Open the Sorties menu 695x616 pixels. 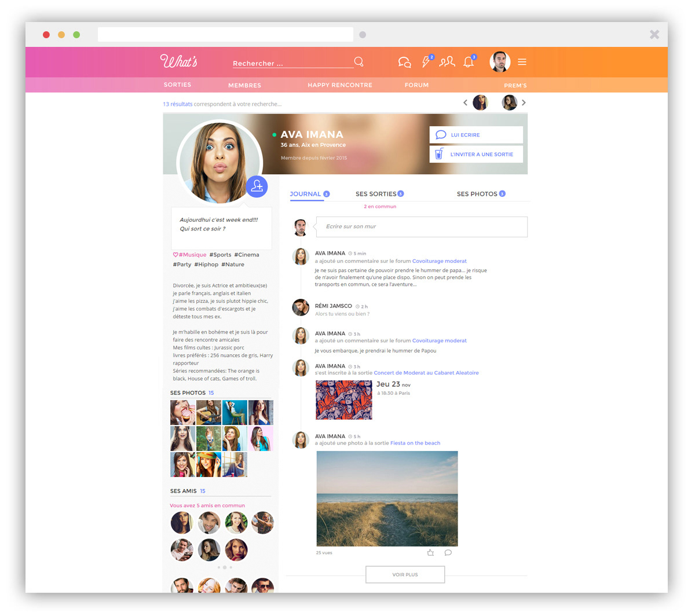tap(177, 85)
